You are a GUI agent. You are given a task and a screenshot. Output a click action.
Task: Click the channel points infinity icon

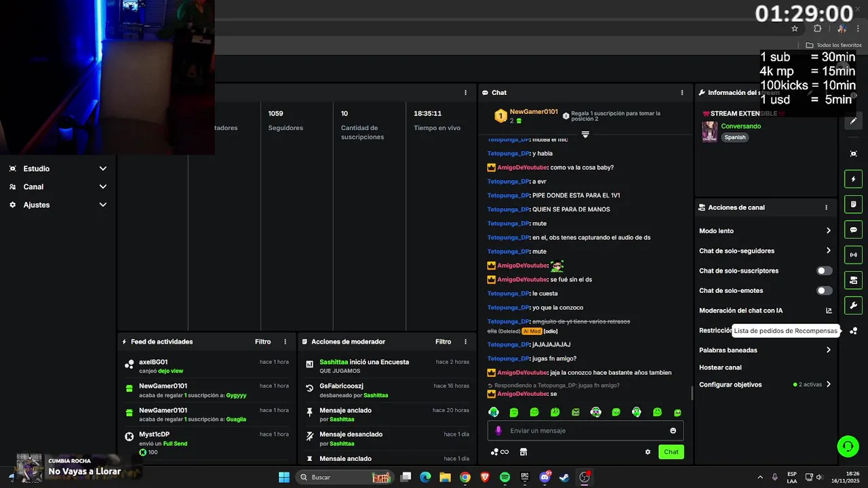[500, 452]
